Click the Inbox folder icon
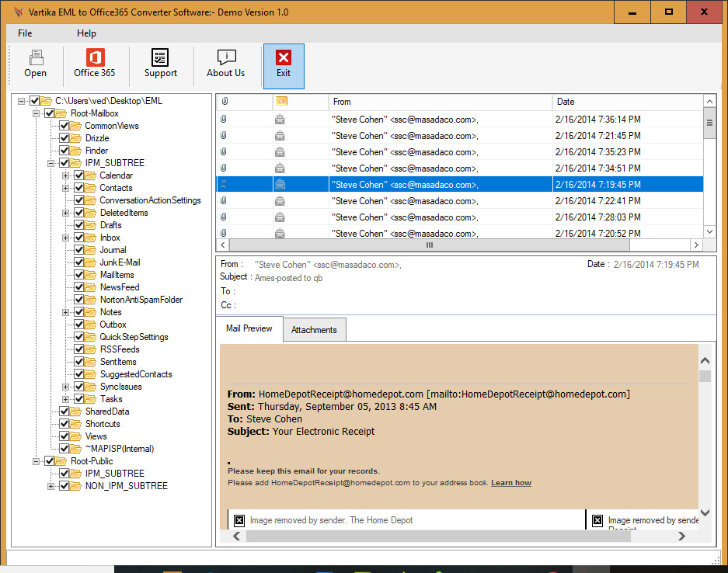 point(91,238)
